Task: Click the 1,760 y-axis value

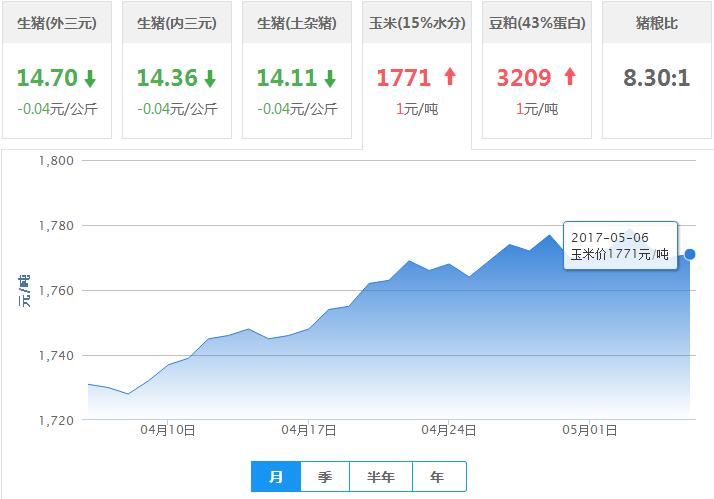Action: pyautogui.click(x=56, y=291)
